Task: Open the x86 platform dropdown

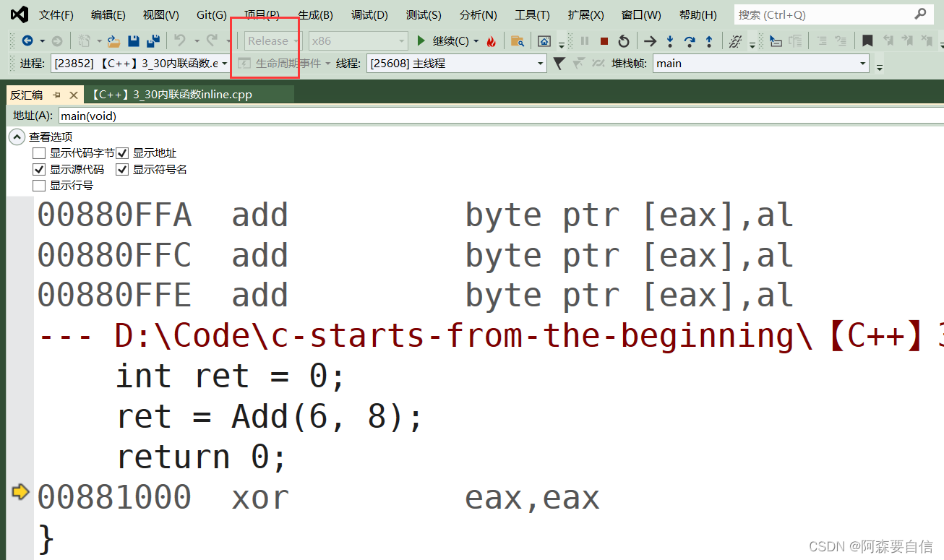Action: point(358,41)
